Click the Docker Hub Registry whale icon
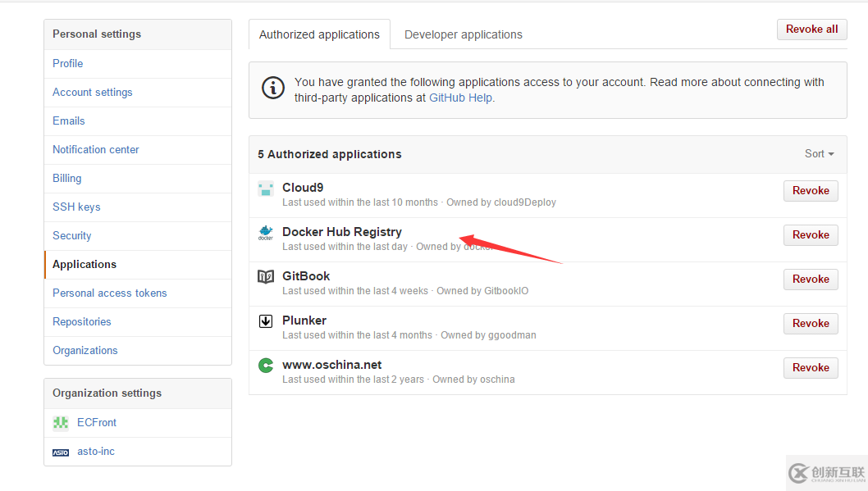Image resolution: width=868 pixels, height=491 pixels. tap(266, 233)
